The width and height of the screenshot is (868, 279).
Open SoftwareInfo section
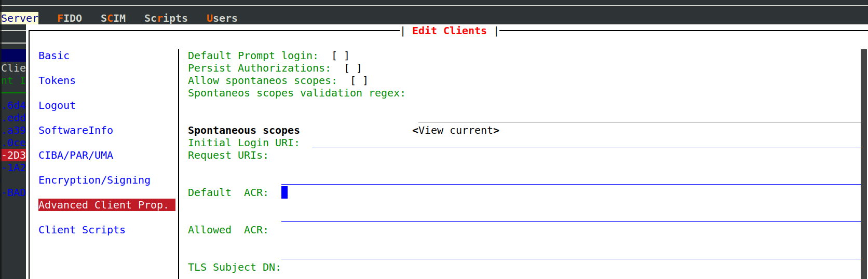pyautogui.click(x=76, y=130)
